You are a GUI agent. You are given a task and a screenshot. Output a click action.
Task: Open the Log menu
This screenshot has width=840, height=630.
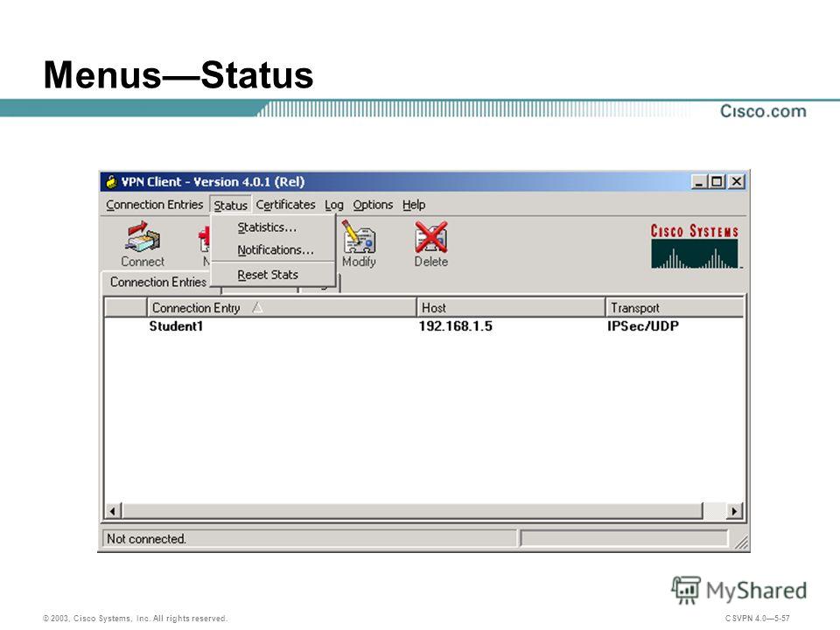pos(333,205)
